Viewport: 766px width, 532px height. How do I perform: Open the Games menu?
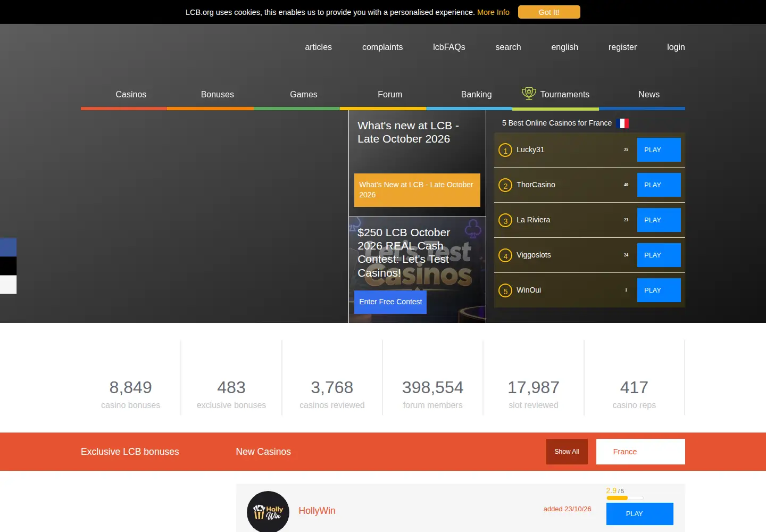click(x=304, y=94)
